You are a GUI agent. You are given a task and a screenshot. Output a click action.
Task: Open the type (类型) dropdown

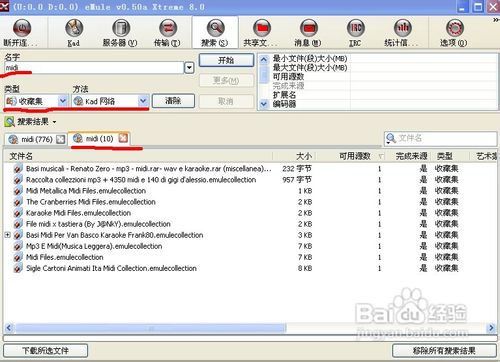click(36, 101)
